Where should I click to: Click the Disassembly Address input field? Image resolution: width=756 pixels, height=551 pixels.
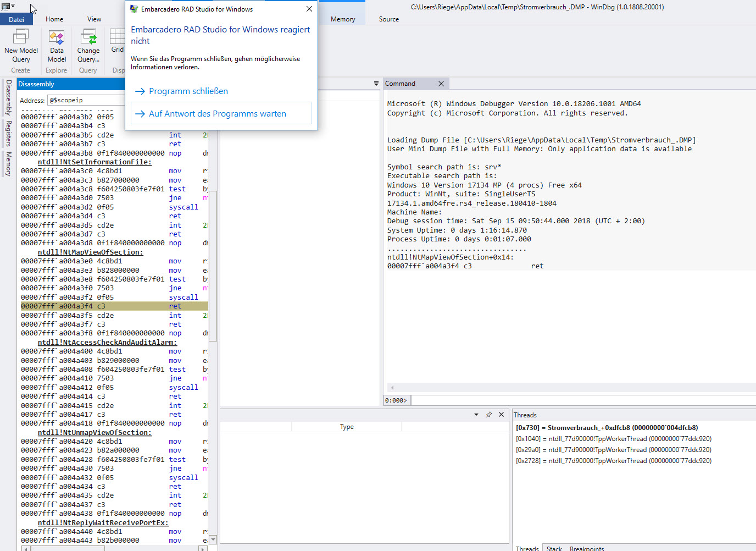[87, 100]
